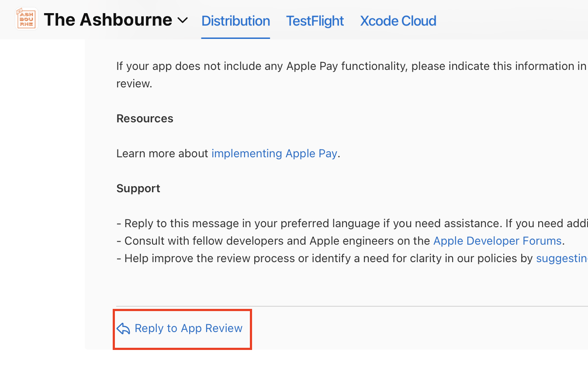The image size is (588, 367).
Task: Open the TestFlight tab
Action: pos(315,21)
